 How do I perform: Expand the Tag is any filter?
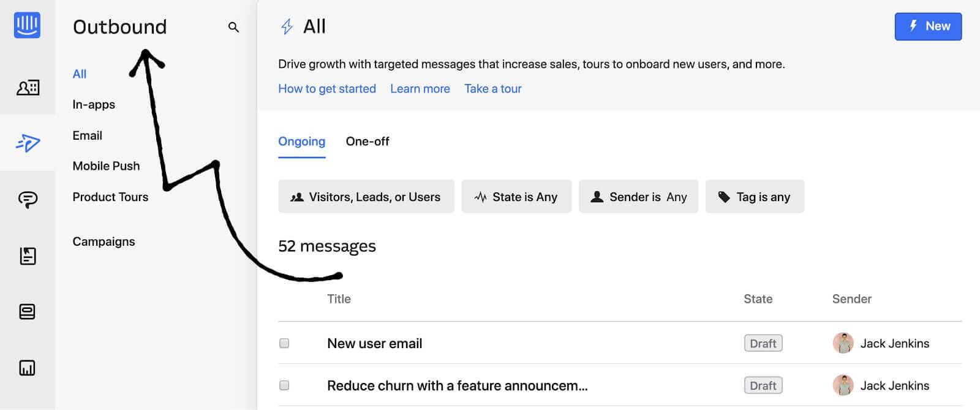tap(754, 197)
